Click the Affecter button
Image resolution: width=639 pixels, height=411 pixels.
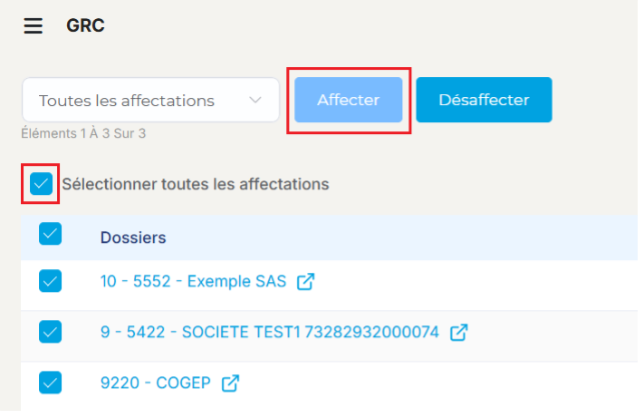[348, 100]
